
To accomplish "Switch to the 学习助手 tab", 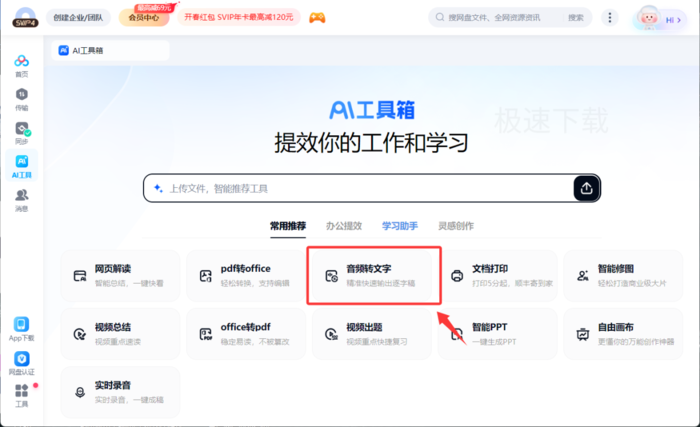I will pos(400,226).
